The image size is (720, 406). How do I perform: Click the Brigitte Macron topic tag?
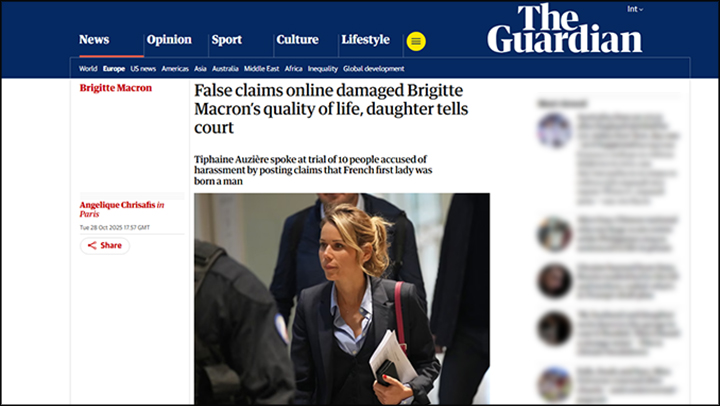(x=116, y=88)
